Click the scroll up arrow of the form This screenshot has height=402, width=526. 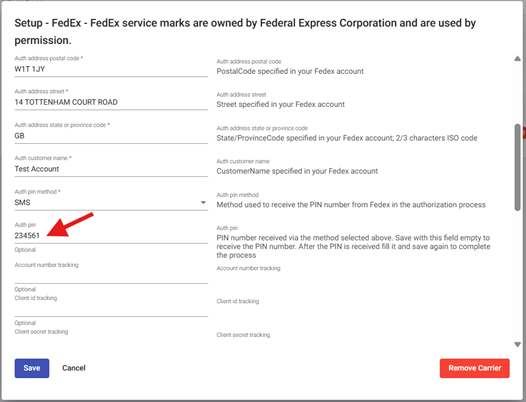pyautogui.click(x=517, y=59)
